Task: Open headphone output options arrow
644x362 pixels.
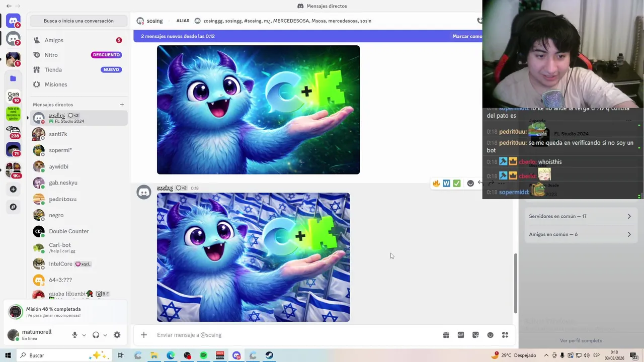Action: click(x=105, y=335)
